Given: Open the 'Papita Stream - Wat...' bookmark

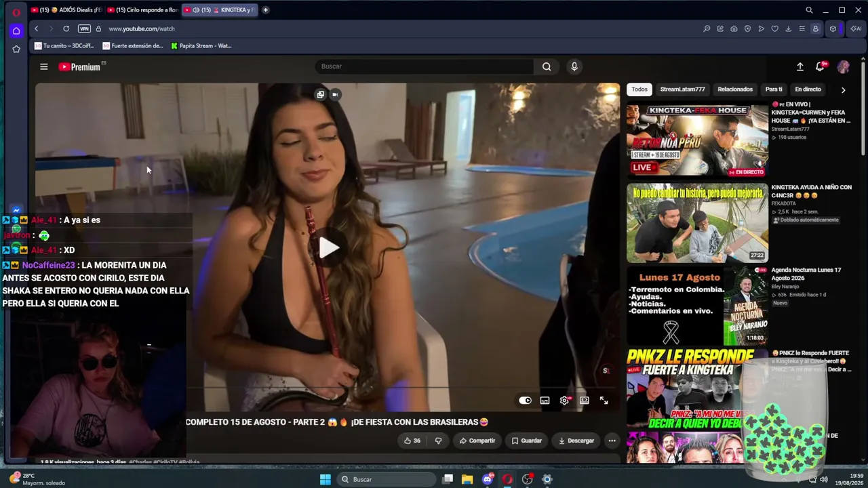Looking at the screenshot, I should pos(201,46).
